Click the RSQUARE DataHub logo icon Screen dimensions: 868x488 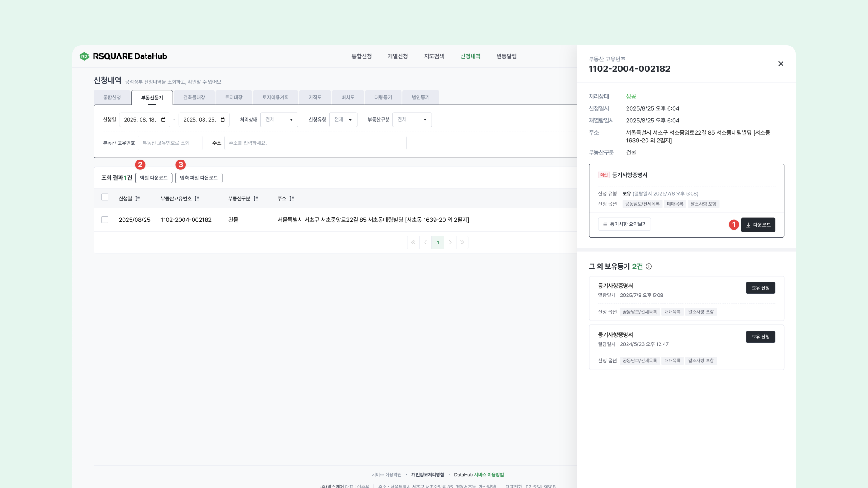pyautogui.click(x=84, y=56)
